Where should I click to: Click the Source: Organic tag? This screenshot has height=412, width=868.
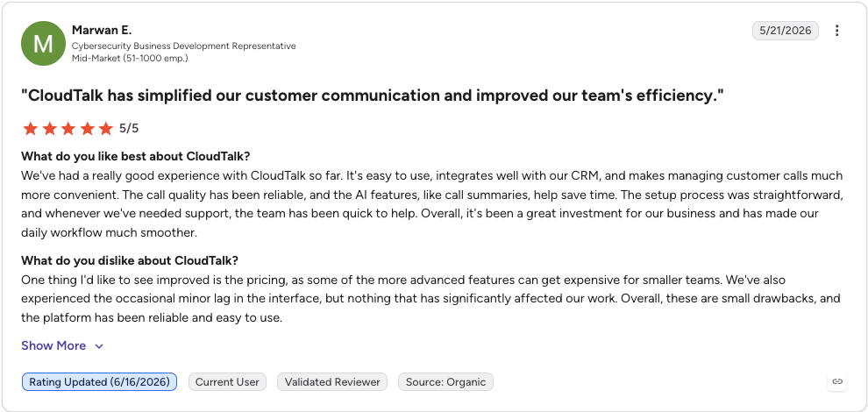(x=445, y=382)
